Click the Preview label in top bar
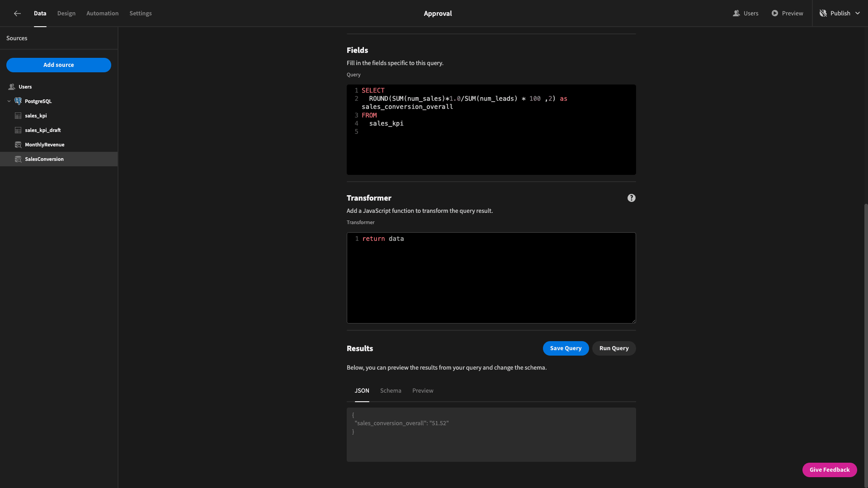This screenshot has height=488, width=868. tap(793, 14)
